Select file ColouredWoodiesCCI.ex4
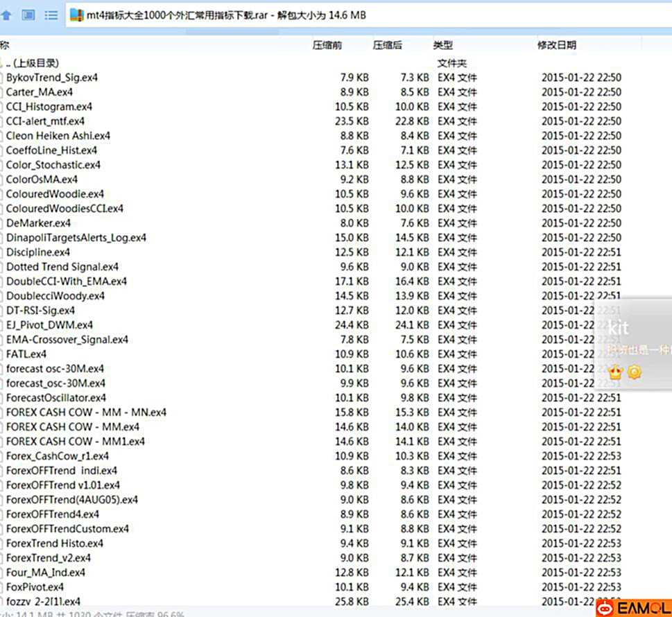Screen dimensions: 672x617 coord(64,209)
